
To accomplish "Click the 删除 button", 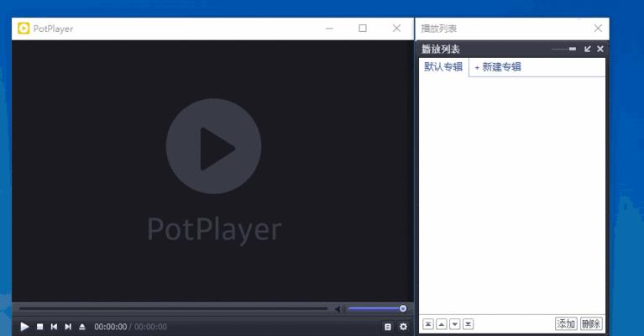I will [x=591, y=323].
